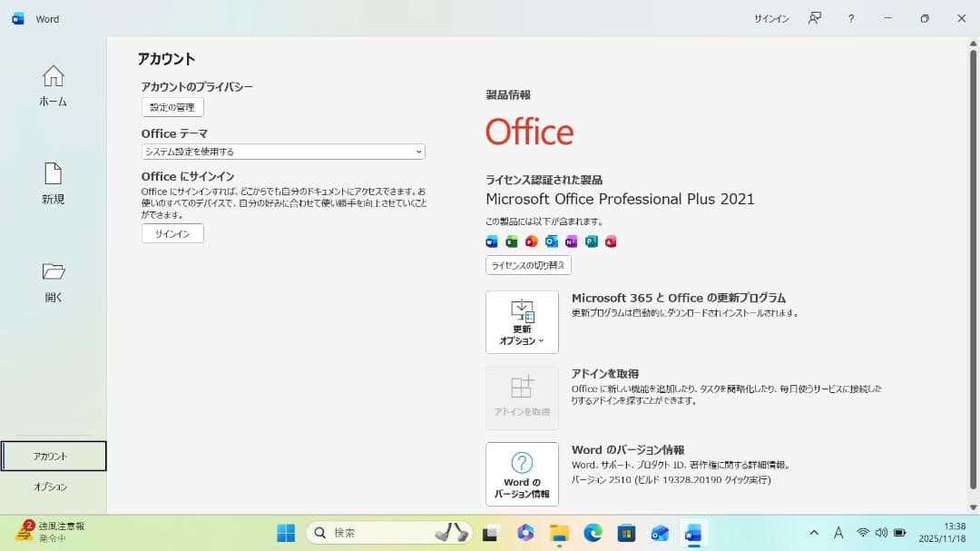Select the Excel icon under included products
Image resolution: width=980 pixels, height=551 pixels.
pyautogui.click(x=511, y=241)
